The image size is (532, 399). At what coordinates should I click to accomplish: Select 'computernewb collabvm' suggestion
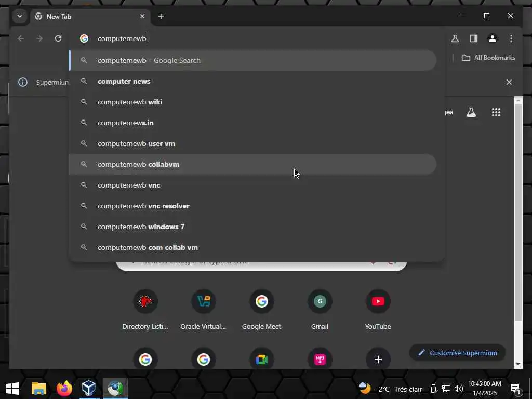point(253,164)
